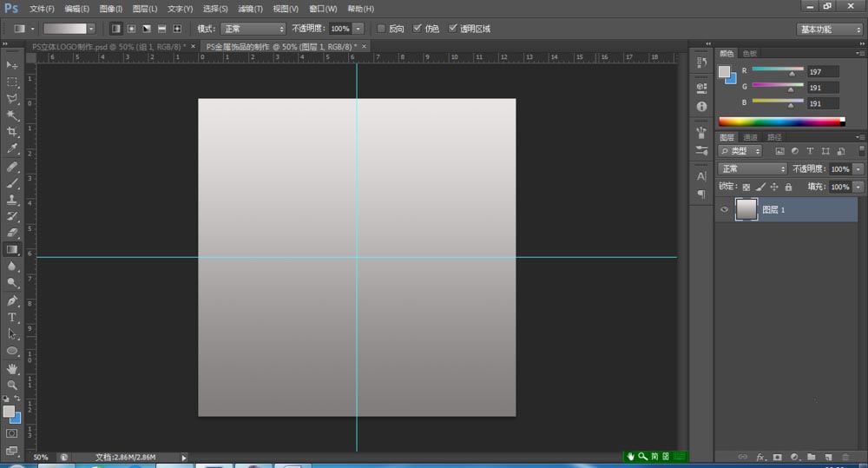Toggle the 透明区域 transparency checkbox
Image resolution: width=868 pixels, height=468 pixels.
point(453,29)
